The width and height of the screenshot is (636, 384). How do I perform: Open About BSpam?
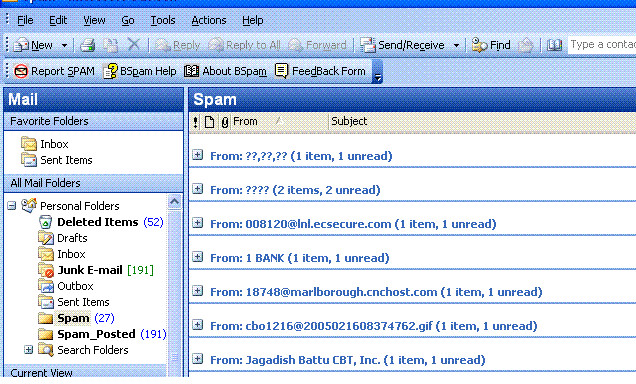tap(226, 71)
